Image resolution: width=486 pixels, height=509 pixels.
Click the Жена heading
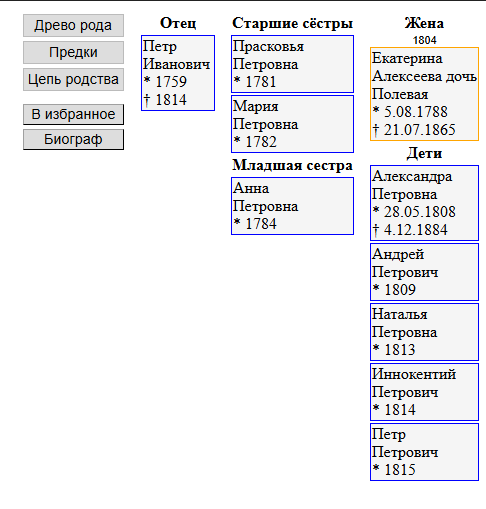tap(424, 23)
